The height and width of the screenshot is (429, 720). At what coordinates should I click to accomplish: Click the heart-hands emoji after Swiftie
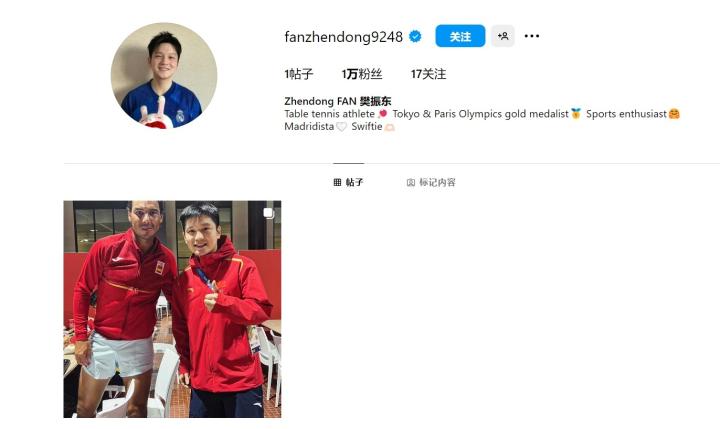(x=389, y=127)
